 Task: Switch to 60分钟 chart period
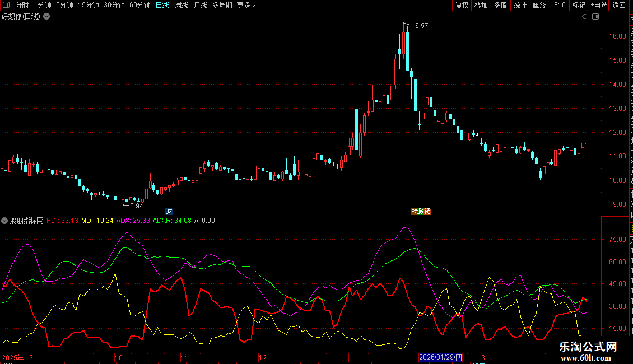point(139,5)
